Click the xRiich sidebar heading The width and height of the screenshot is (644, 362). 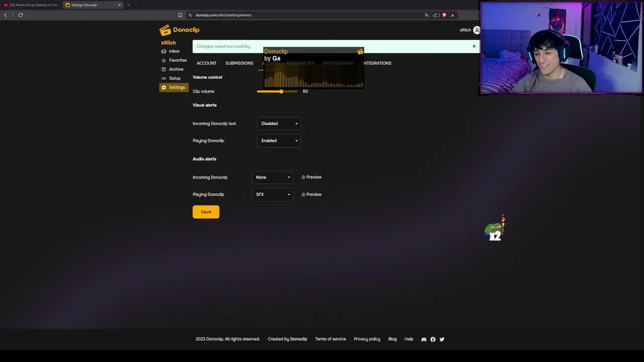pos(168,43)
